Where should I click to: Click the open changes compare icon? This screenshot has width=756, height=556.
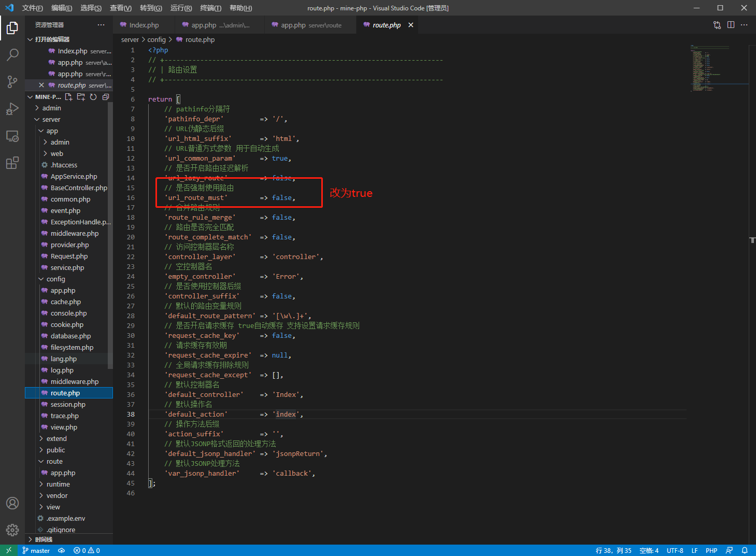[x=717, y=25]
